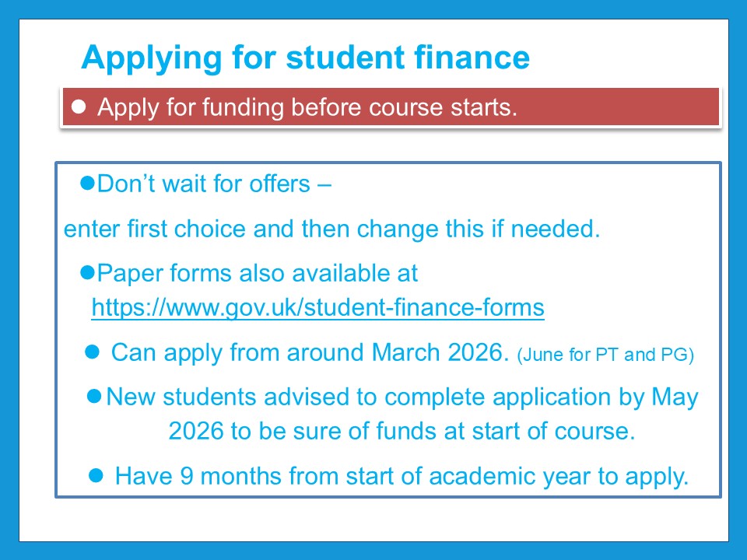Open the gov.uk student-finance-forms link
747x560 pixels.
tap(317, 308)
